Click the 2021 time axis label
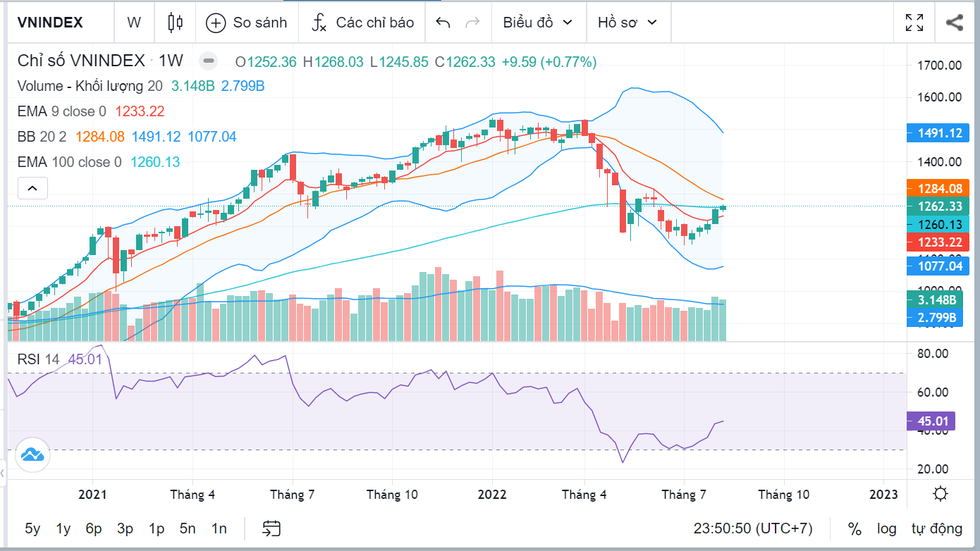This screenshot has width=980, height=551. (x=92, y=495)
